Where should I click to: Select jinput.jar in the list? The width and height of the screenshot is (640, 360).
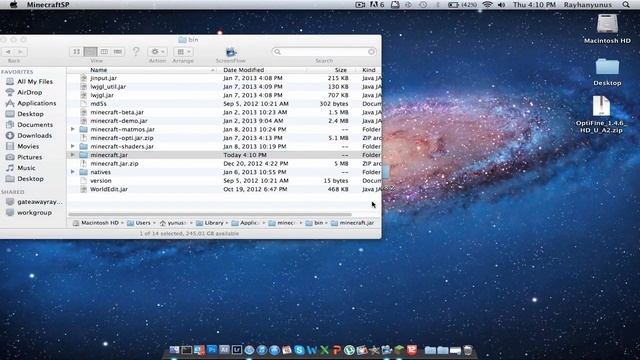[x=103, y=78]
